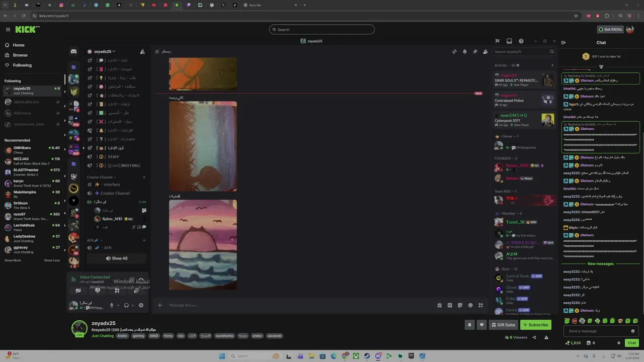This screenshot has height=362, width=644.
Task: Click the invite people icon next to the server name
Action: [x=142, y=51]
